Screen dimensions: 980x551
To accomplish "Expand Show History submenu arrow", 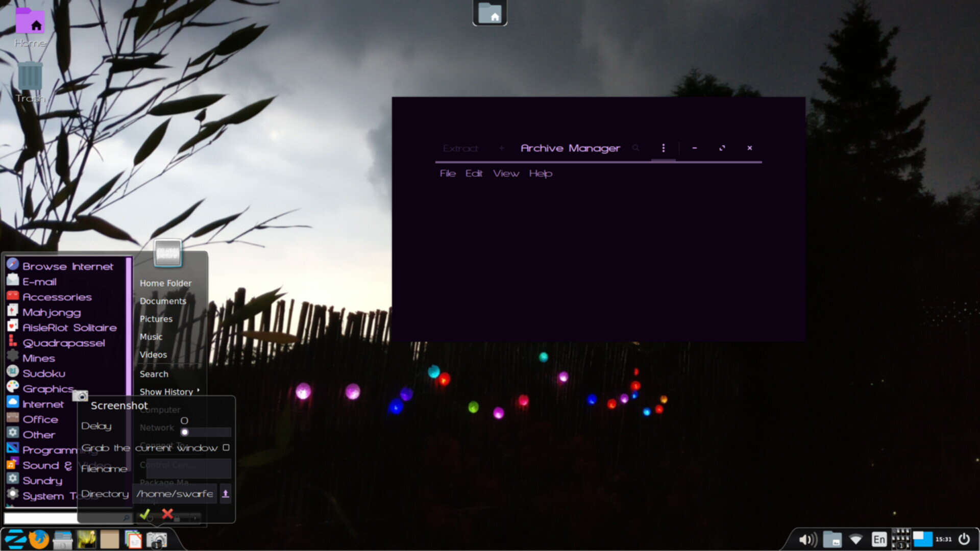I will click(199, 391).
